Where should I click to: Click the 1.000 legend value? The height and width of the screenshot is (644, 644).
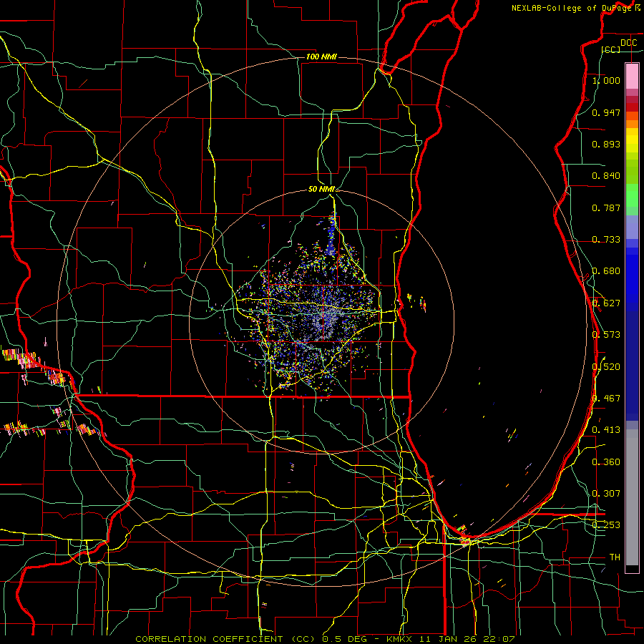606,80
